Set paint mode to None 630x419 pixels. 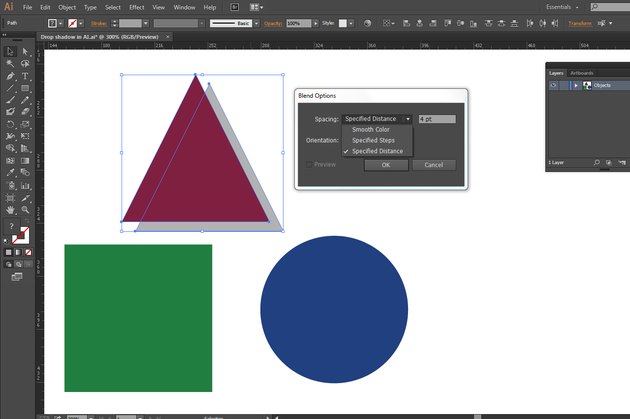tap(28, 252)
